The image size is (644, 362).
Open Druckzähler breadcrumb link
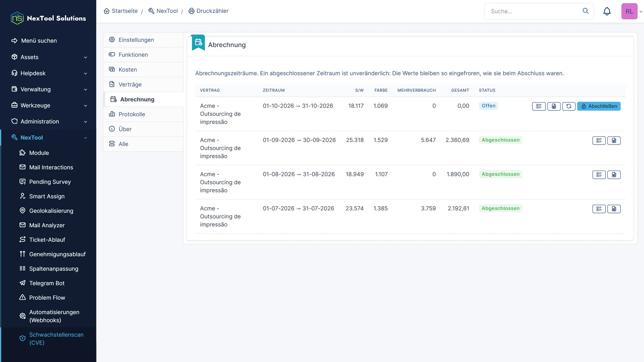[208, 11]
